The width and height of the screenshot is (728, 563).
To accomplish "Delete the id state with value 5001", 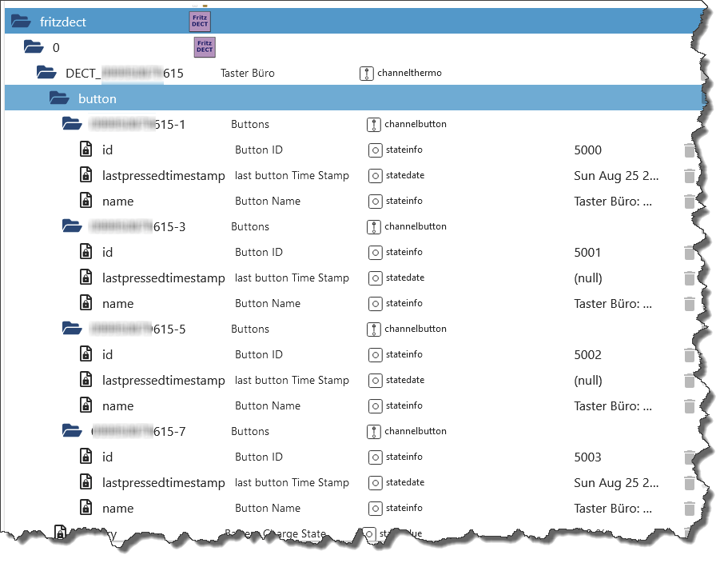I will click(x=690, y=252).
